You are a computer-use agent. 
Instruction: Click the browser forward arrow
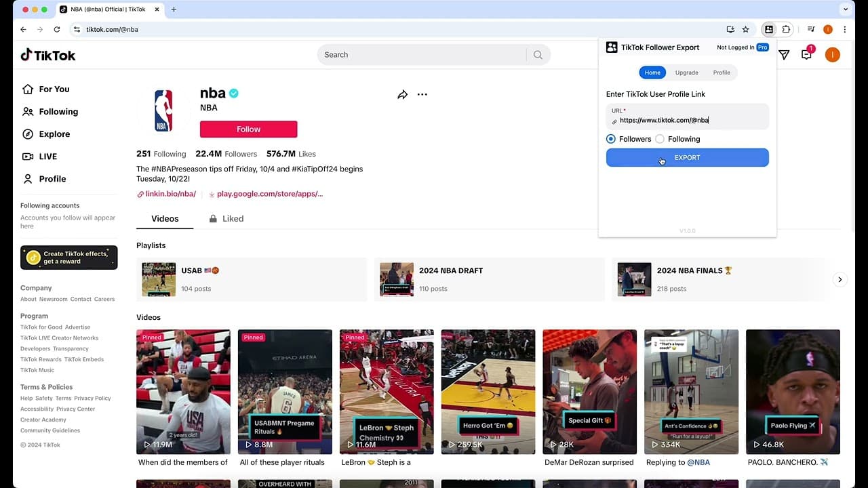[40, 30]
